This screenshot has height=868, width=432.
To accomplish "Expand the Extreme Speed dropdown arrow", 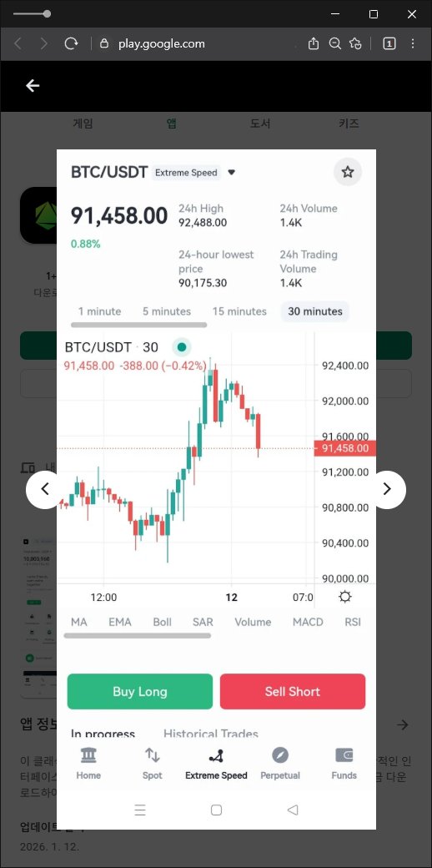I will click(232, 172).
